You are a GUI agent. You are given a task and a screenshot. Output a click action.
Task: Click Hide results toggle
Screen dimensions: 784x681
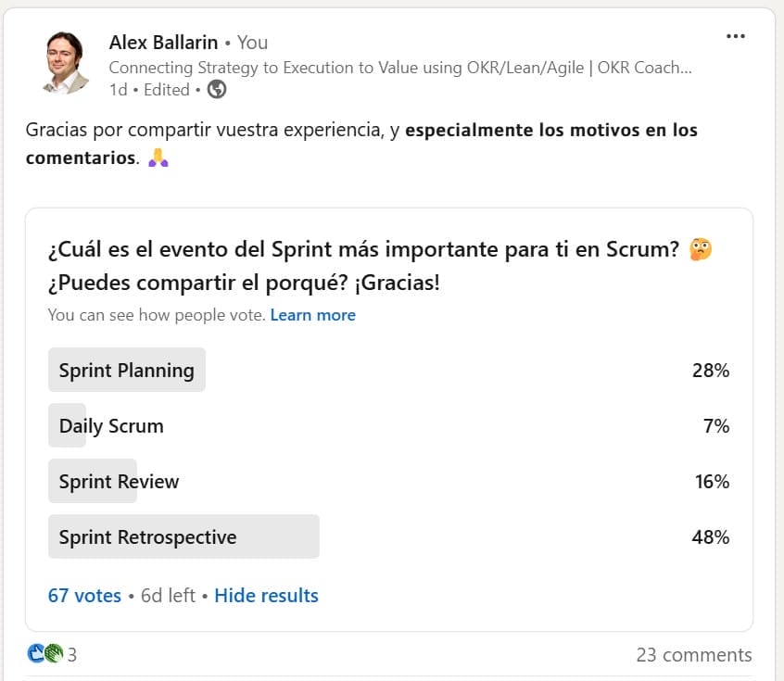pos(266,596)
